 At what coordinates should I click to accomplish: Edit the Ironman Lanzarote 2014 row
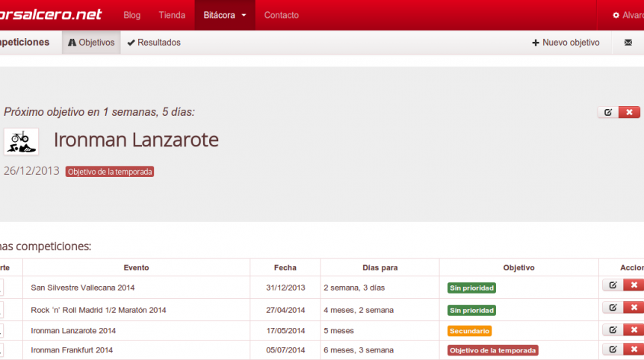(x=613, y=329)
